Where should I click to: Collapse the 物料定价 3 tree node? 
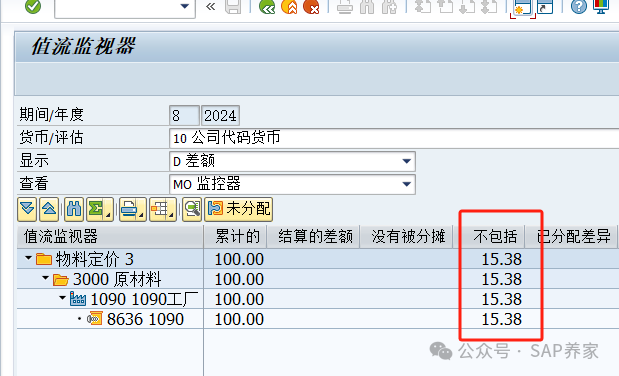(x=28, y=258)
